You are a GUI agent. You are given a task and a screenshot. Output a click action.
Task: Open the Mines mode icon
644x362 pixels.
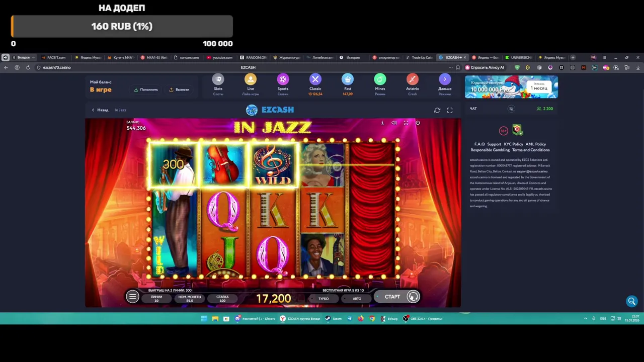(x=380, y=79)
